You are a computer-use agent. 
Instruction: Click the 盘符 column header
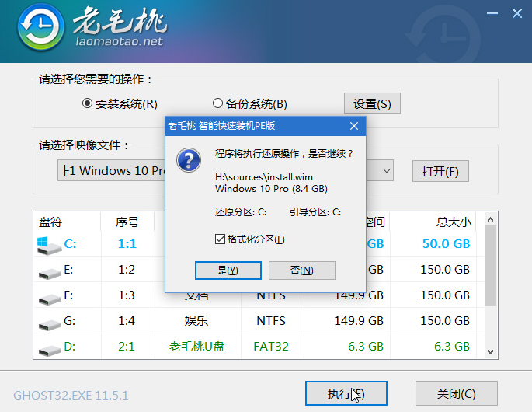[50, 222]
